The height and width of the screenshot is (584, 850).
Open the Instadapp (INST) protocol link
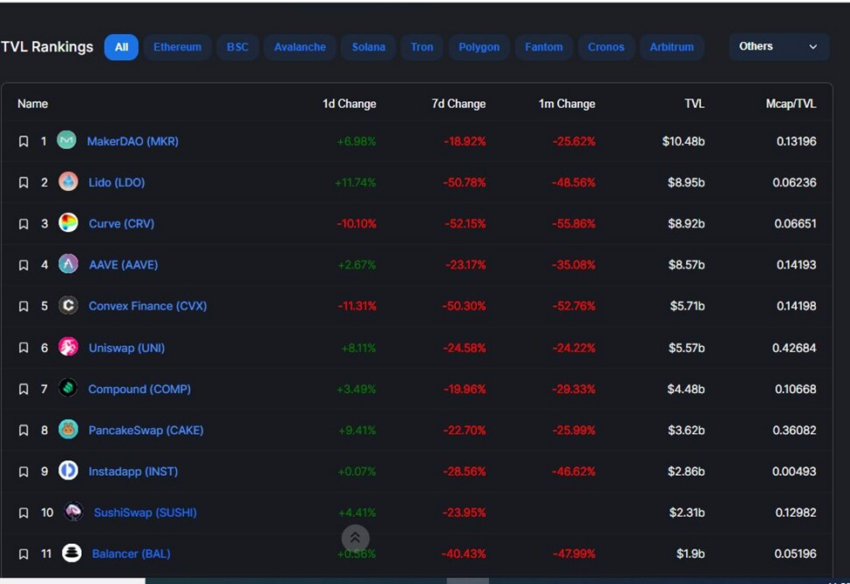tap(133, 472)
